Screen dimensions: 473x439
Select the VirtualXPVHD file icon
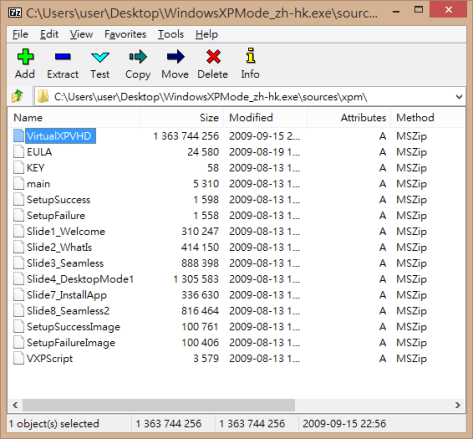19,136
